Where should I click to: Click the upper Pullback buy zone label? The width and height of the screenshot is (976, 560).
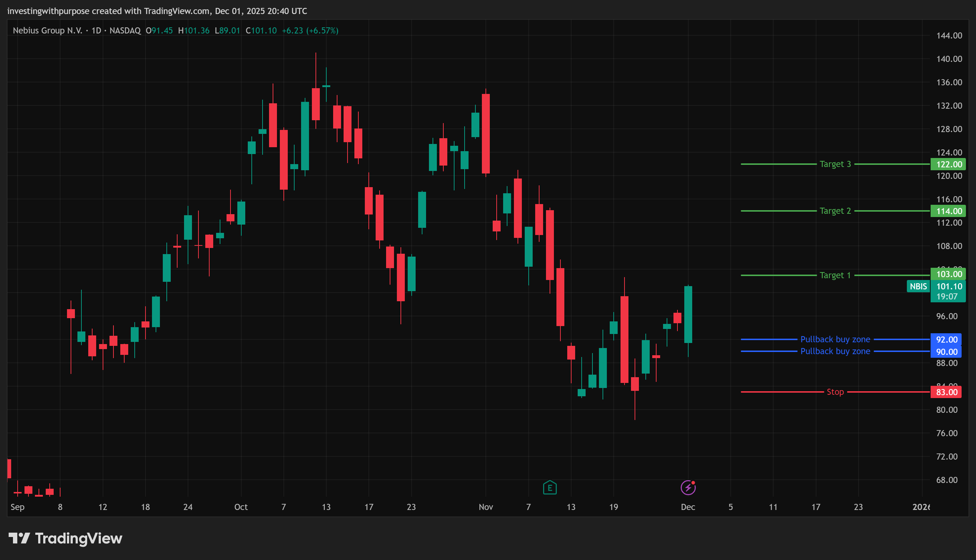click(835, 339)
